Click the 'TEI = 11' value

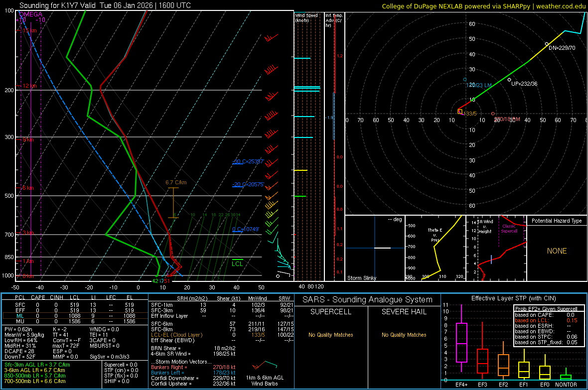pyautogui.click(x=99, y=335)
